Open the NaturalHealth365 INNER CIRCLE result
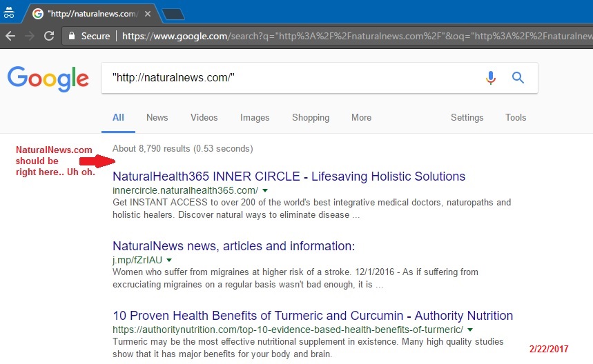Image resolution: width=593 pixels, height=364 pixels. [x=289, y=176]
